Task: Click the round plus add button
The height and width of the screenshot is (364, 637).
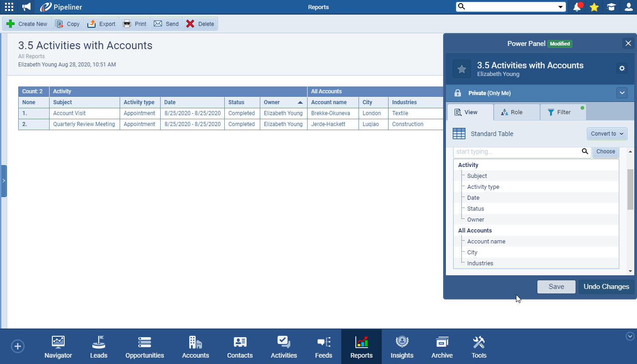Action: coord(18,346)
